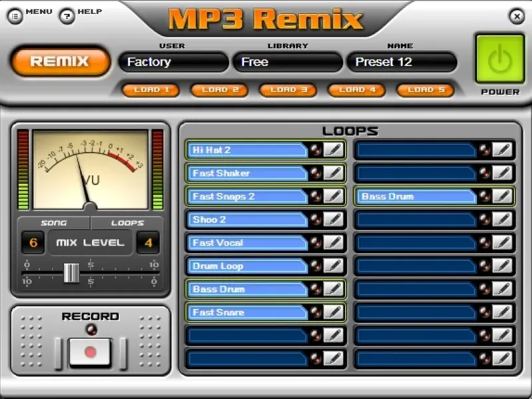
Task: Click the VU meter display
Action: 90,170
